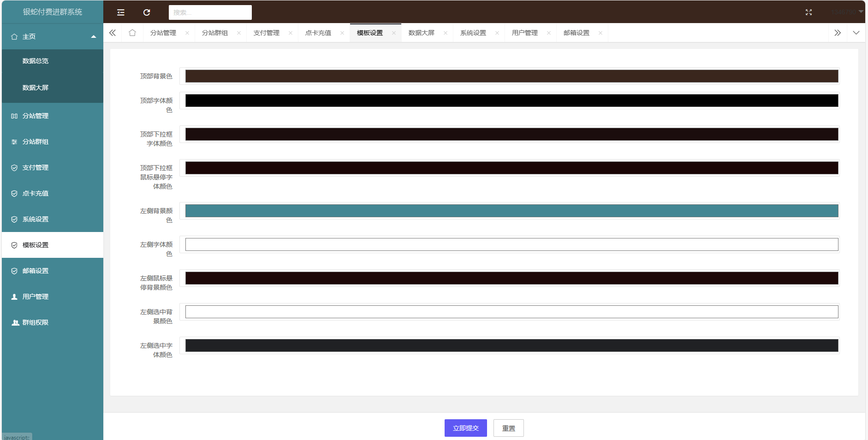The height and width of the screenshot is (440, 868).
Task: Close the 模板设置 tab
Action: 394,33
